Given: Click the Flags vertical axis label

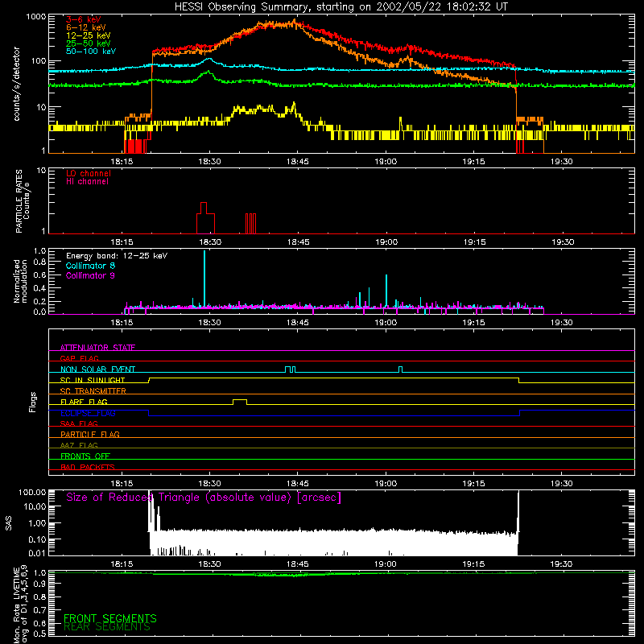Looking at the screenshot, I should [x=32, y=402].
